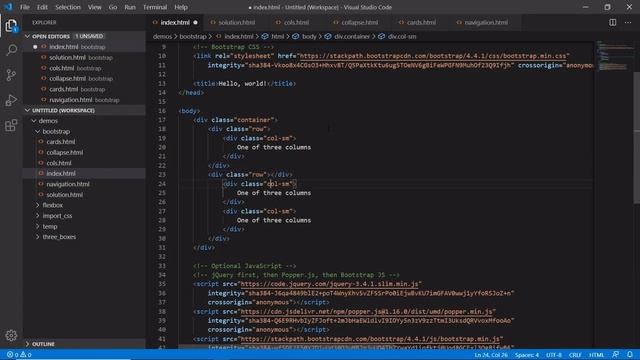Screen dimensions: 640x360
Task: Select solution.html in Open Editors list
Action: [x=84, y=58]
